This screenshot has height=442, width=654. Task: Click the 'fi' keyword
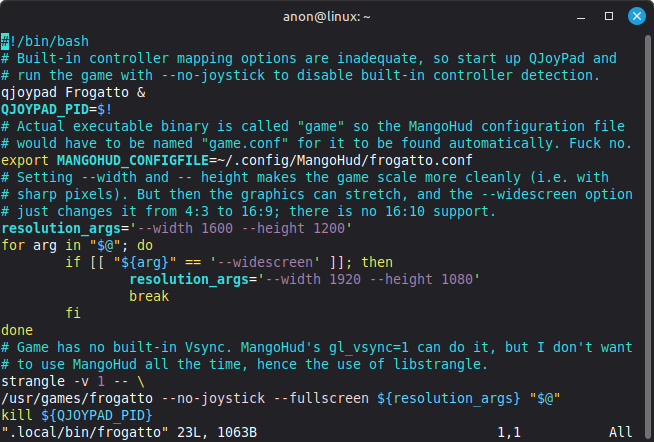click(73, 313)
